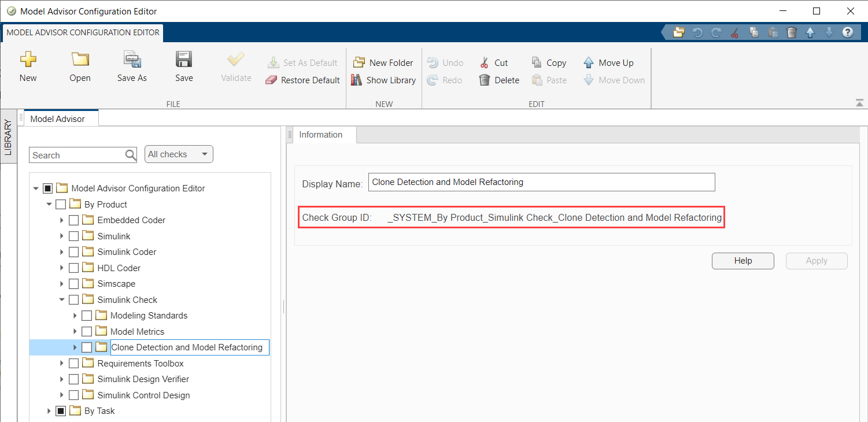Click the search magnifier icon
The width and height of the screenshot is (868, 422).
point(130,155)
